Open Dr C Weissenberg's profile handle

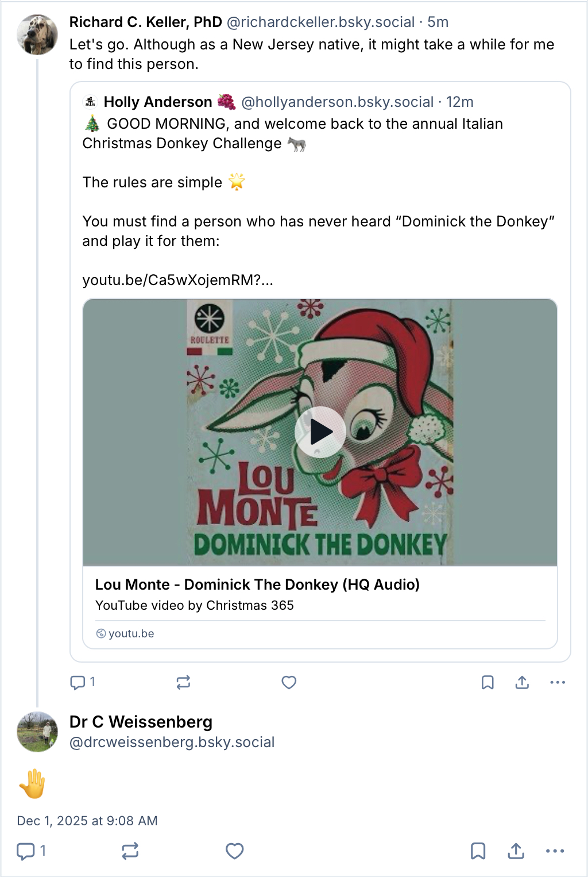[172, 742]
